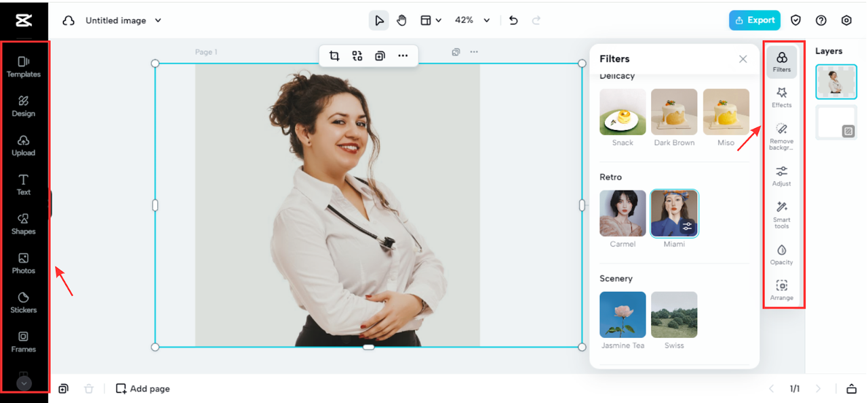Screen dimensions: 868x403
Task: Select the woman photo layer thumbnail
Action: pyautogui.click(x=836, y=82)
